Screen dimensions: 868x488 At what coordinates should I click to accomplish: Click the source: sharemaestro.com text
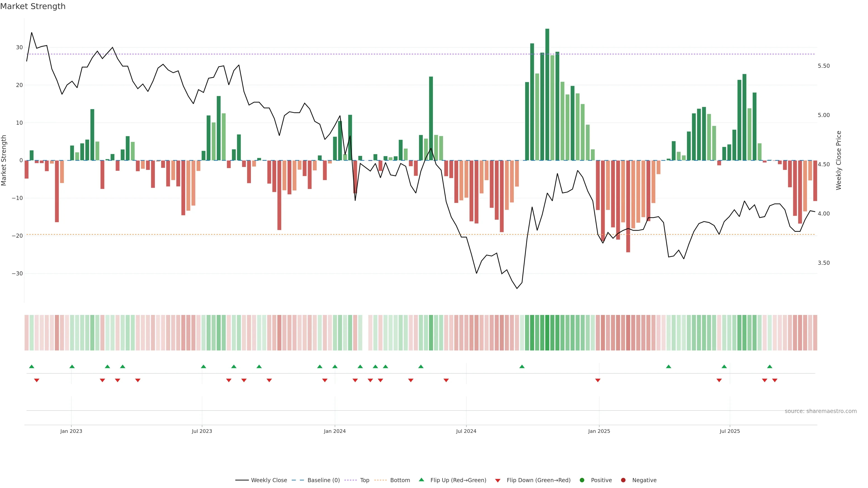pyautogui.click(x=821, y=411)
